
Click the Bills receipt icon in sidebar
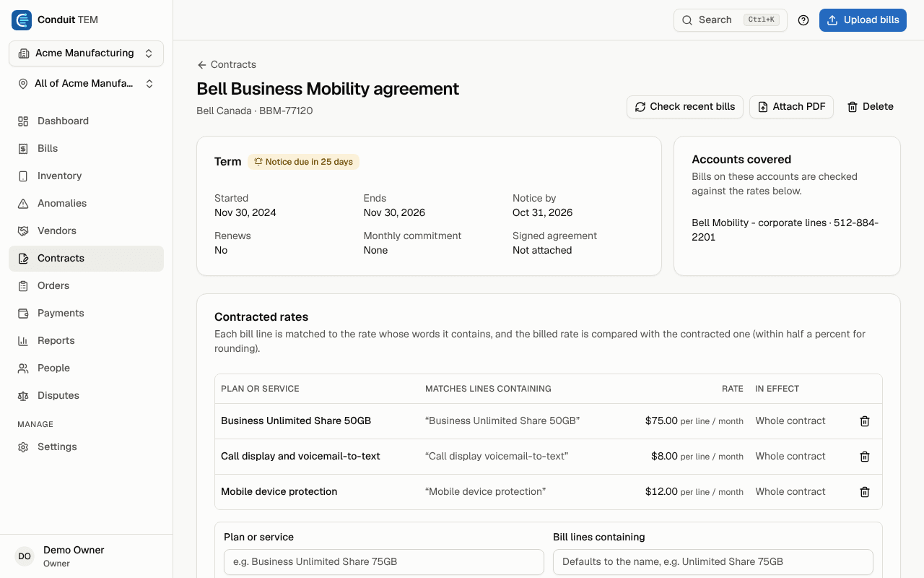[23, 149]
